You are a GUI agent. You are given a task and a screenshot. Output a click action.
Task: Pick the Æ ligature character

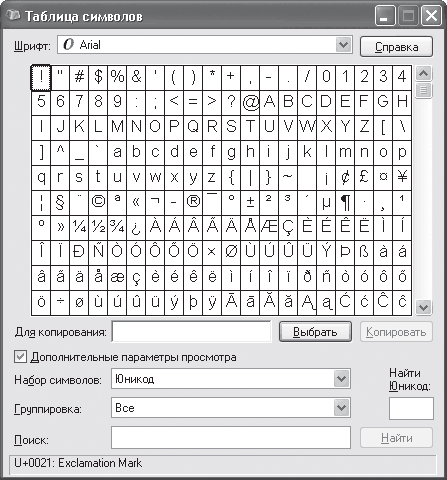(269, 228)
